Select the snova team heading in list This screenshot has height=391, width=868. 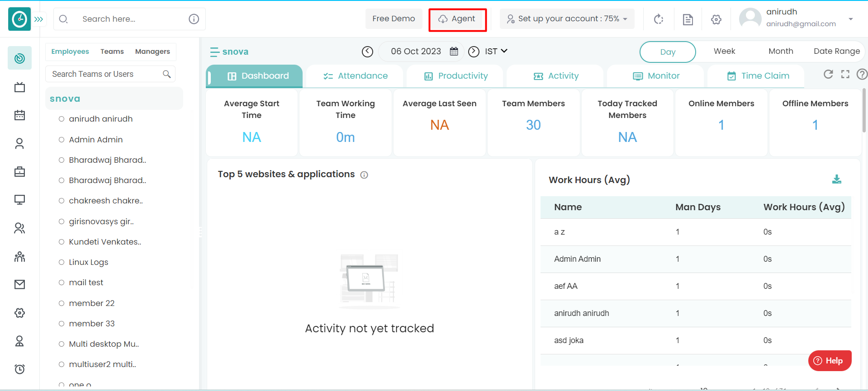[114, 99]
